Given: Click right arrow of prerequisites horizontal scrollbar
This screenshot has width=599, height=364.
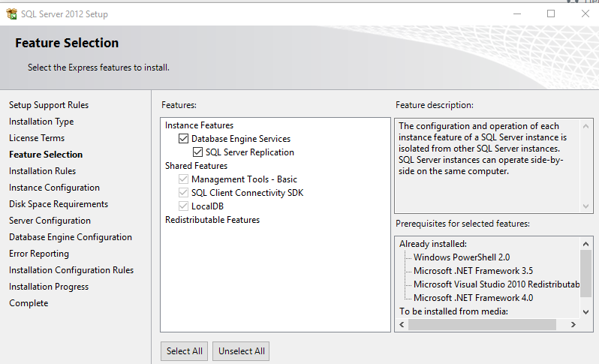Looking at the screenshot, I should coord(572,325).
